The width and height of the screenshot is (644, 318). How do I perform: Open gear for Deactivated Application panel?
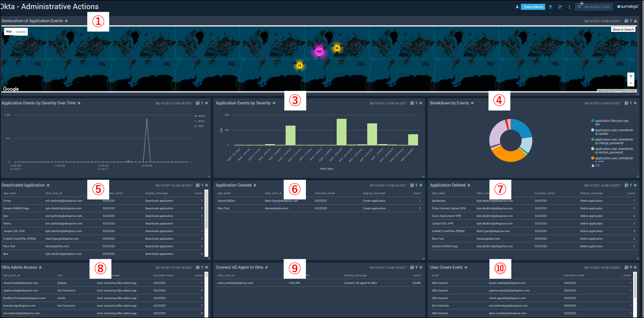pyautogui.click(x=48, y=185)
